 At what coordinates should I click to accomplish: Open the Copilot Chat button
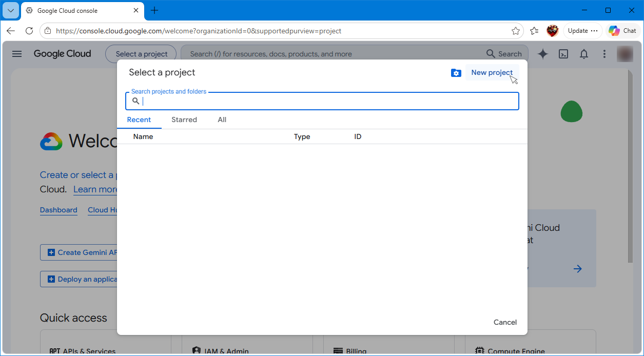tap(623, 31)
